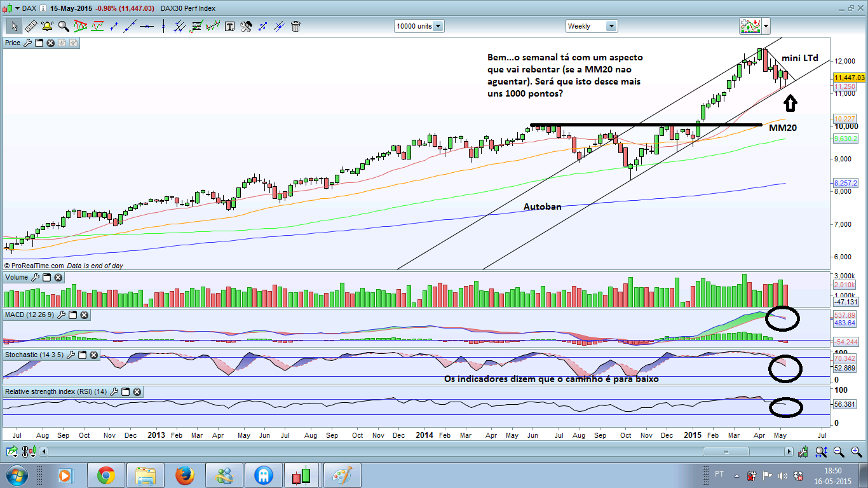The height and width of the screenshot is (488, 868).
Task: Zoom out with the minus magnifier
Action: coord(839,452)
